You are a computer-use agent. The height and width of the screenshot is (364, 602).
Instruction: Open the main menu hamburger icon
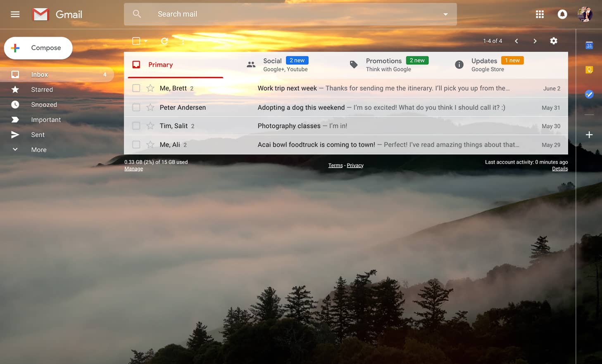(15, 14)
